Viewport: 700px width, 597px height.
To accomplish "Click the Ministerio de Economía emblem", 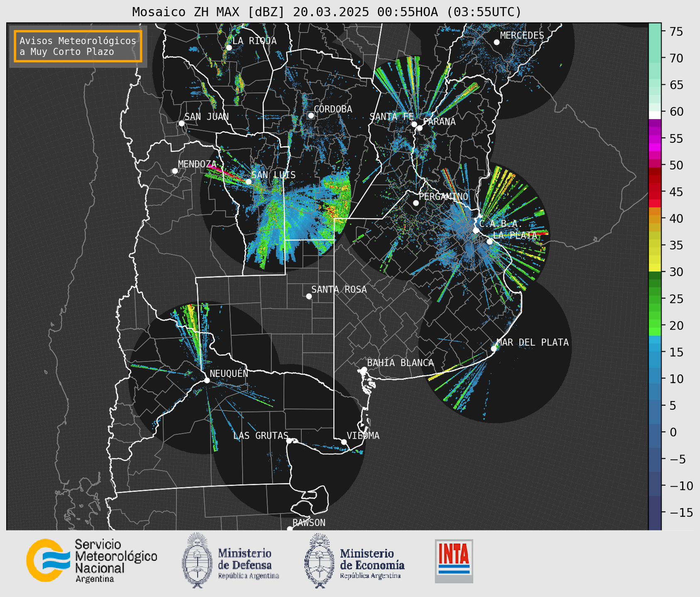I will 319,560.
